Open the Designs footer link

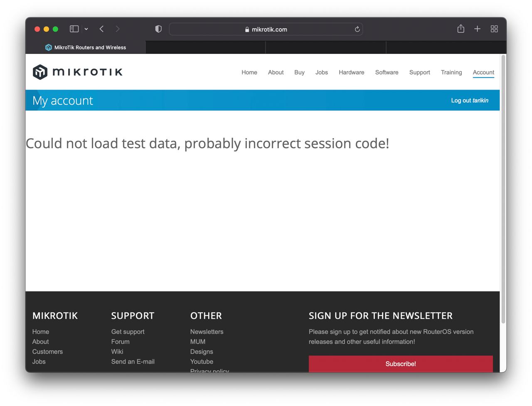tap(202, 352)
